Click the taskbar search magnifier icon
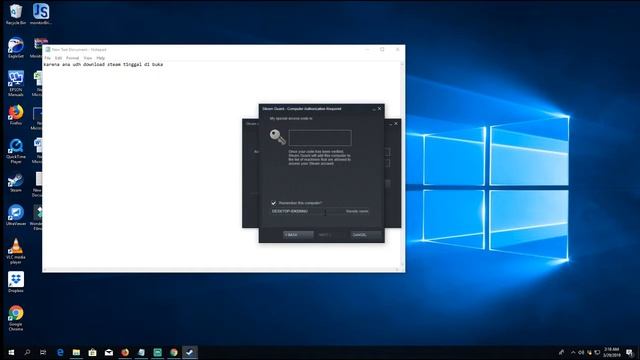The height and width of the screenshot is (360, 640). [x=27, y=352]
